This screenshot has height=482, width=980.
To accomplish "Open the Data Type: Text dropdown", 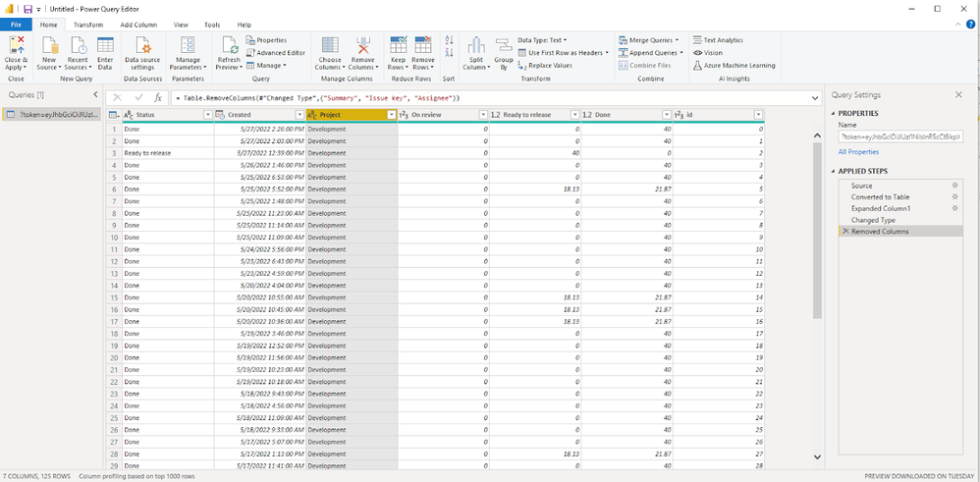I will pyautogui.click(x=542, y=40).
